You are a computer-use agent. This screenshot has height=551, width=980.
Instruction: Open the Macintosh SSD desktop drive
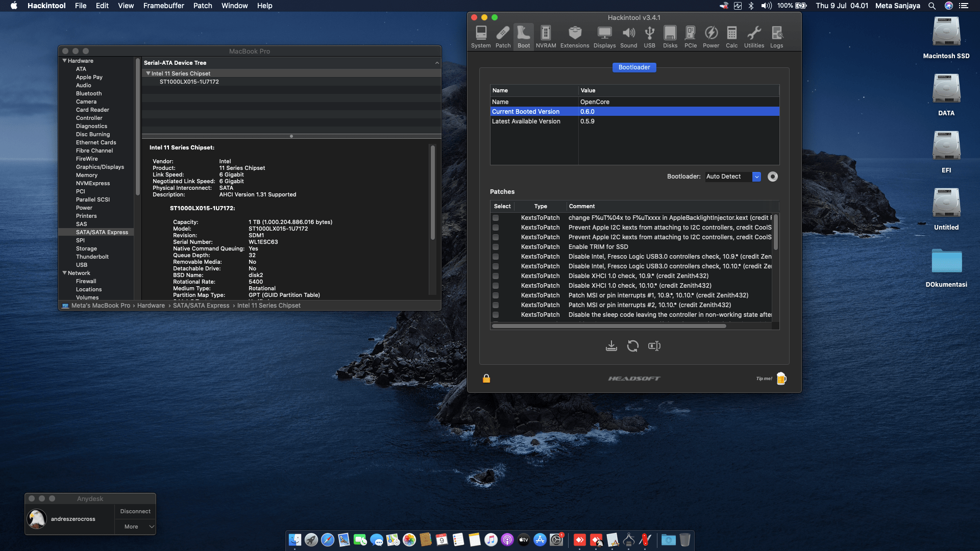[946, 38]
